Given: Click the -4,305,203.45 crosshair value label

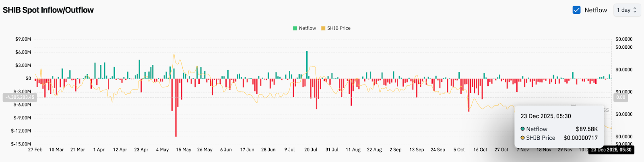Looking at the screenshot, I should (20, 98).
